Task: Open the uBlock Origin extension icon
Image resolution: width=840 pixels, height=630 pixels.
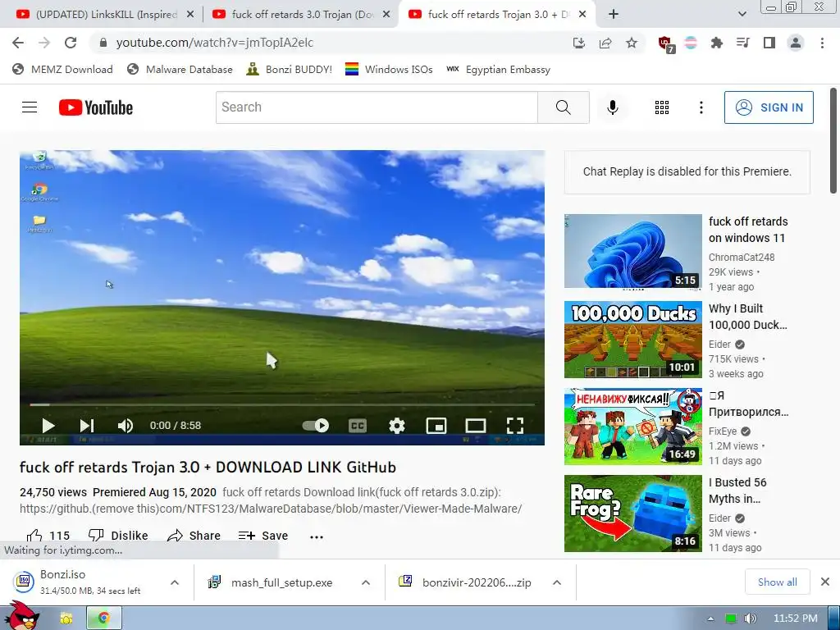Action: point(666,44)
